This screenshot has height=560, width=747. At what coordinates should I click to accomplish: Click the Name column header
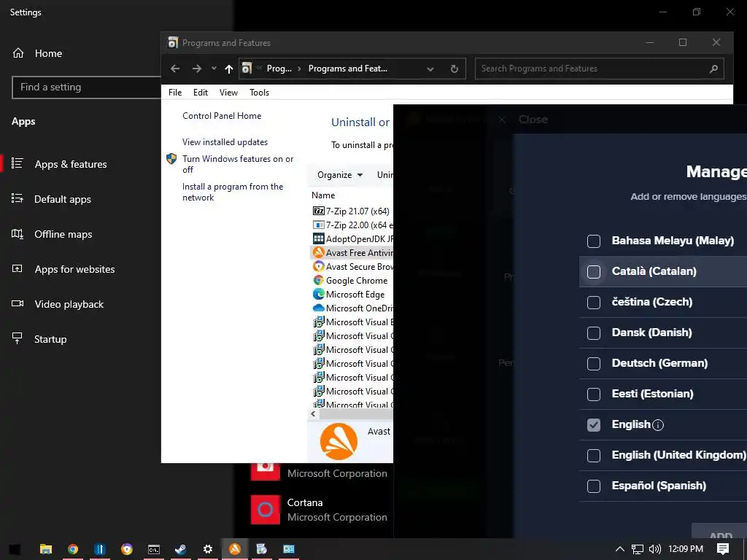pos(323,195)
